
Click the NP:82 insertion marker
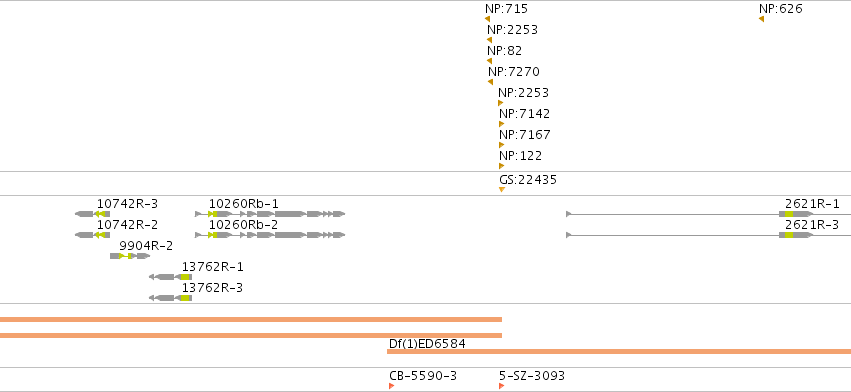click(x=490, y=61)
